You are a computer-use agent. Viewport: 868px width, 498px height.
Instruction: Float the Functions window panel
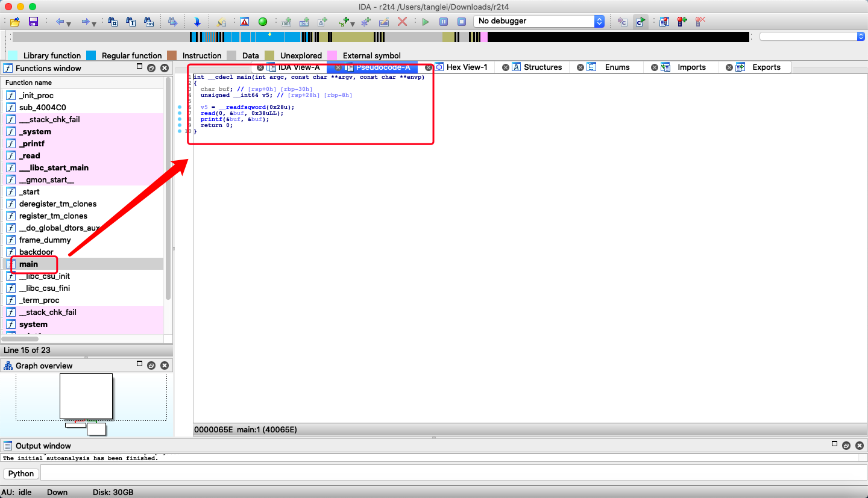coord(151,68)
